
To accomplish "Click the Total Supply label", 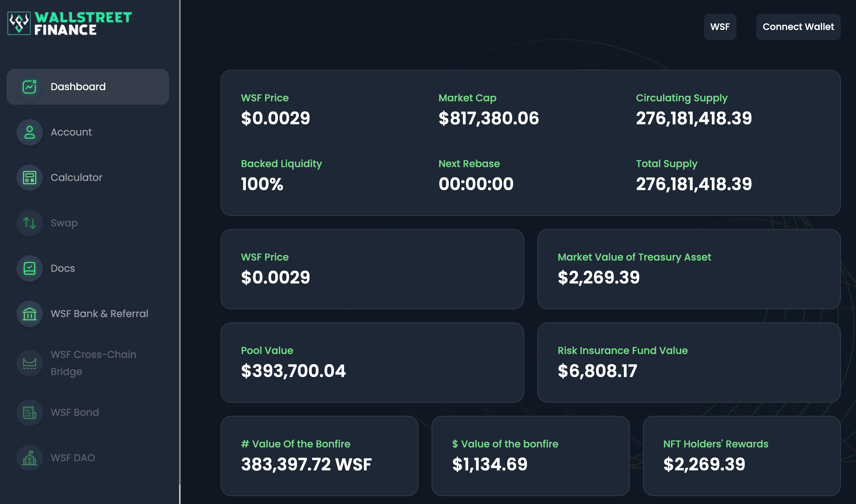I will pos(667,164).
